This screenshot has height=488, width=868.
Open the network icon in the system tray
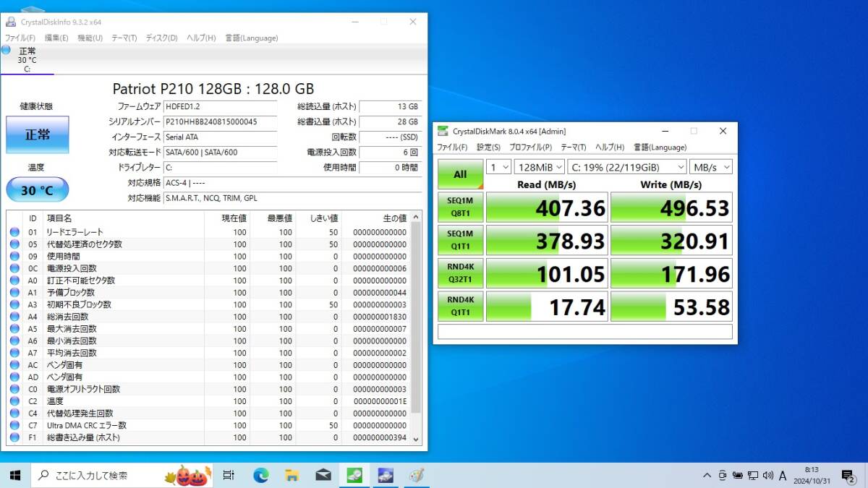752,475
